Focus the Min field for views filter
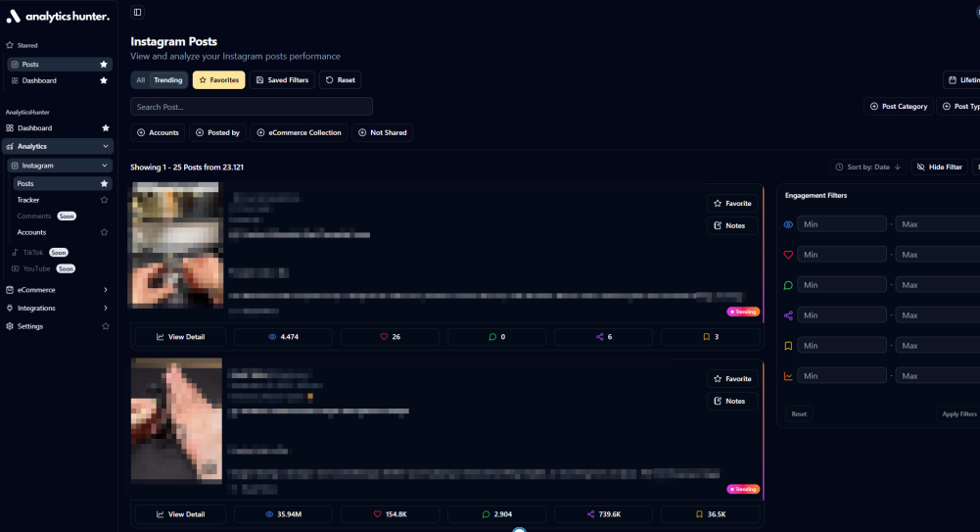Screen dimensions: 980x532 [841, 224]
